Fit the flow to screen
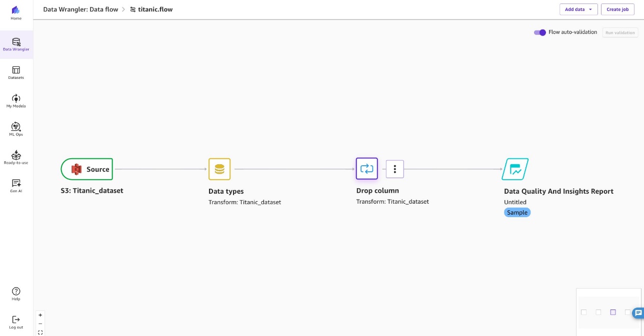 pos(40,332)
